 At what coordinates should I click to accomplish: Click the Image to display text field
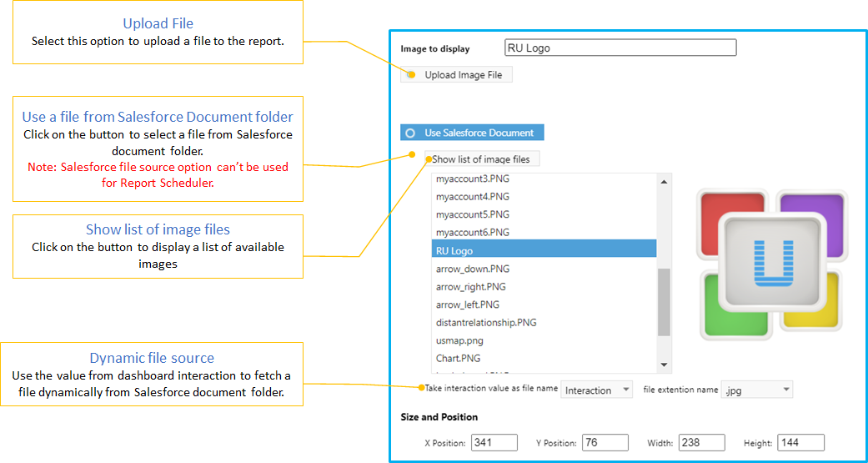[x=620, y=48]
